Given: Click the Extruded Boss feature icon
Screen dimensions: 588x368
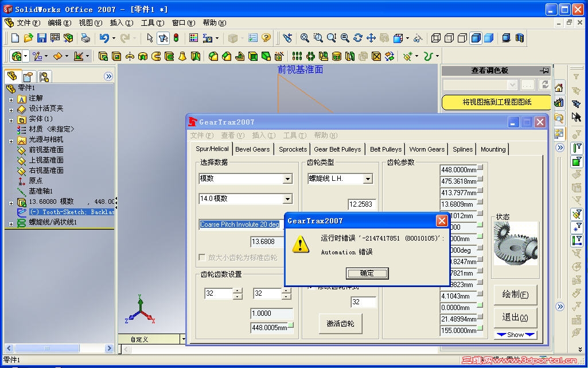Looking at the screenshot, I should (103, 56).
